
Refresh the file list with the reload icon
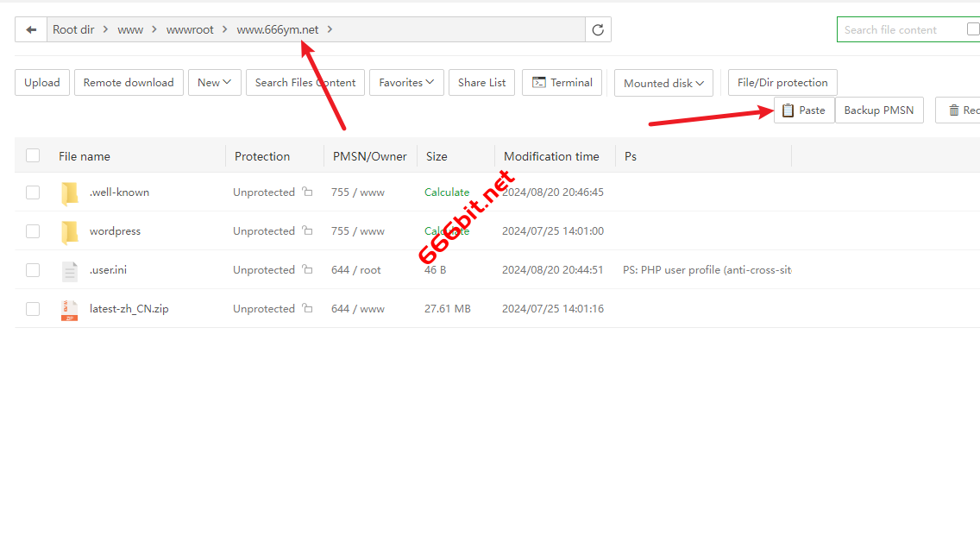click(x=598, y=28)
